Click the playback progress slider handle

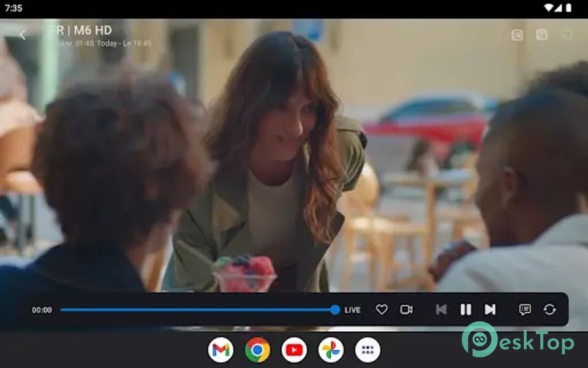click(x=335, y=310)
